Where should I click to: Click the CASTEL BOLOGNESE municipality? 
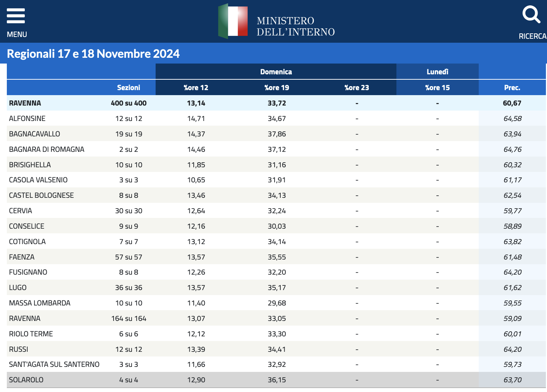pyautogui.click(x=41, y=195)
